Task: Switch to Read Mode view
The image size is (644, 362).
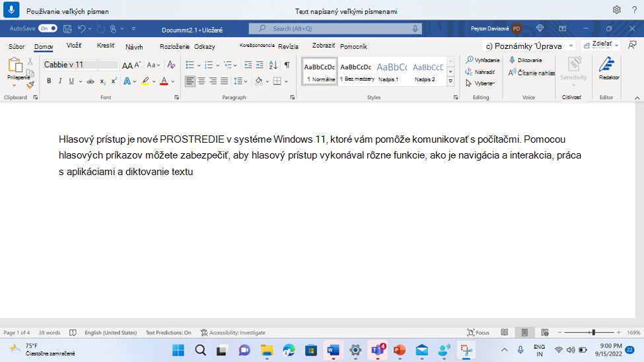Action: pyautogui.click(x=505, y=332)
